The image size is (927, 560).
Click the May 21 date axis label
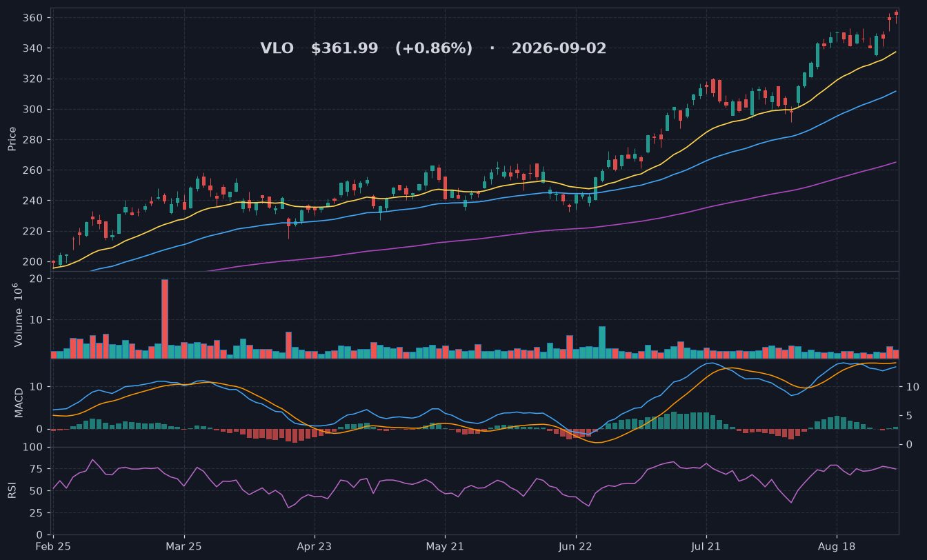pos(445,546)
